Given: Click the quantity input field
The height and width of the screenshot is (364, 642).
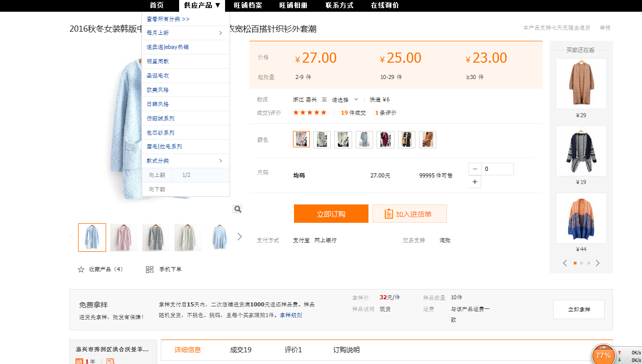Looking at the screenshot, I should 497,169.
